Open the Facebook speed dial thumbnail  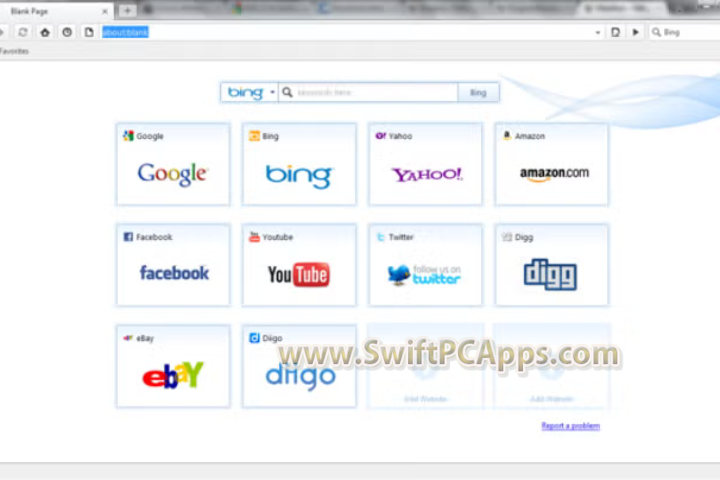tap(173, 265)
